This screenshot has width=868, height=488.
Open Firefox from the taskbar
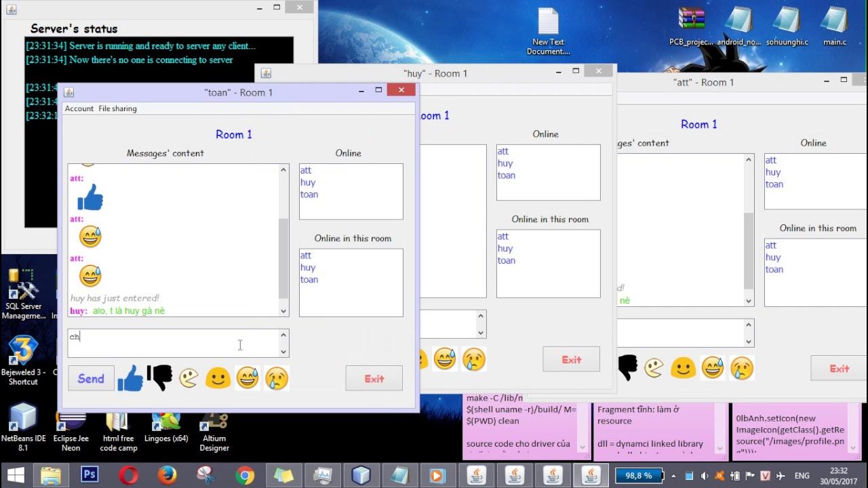167,474
